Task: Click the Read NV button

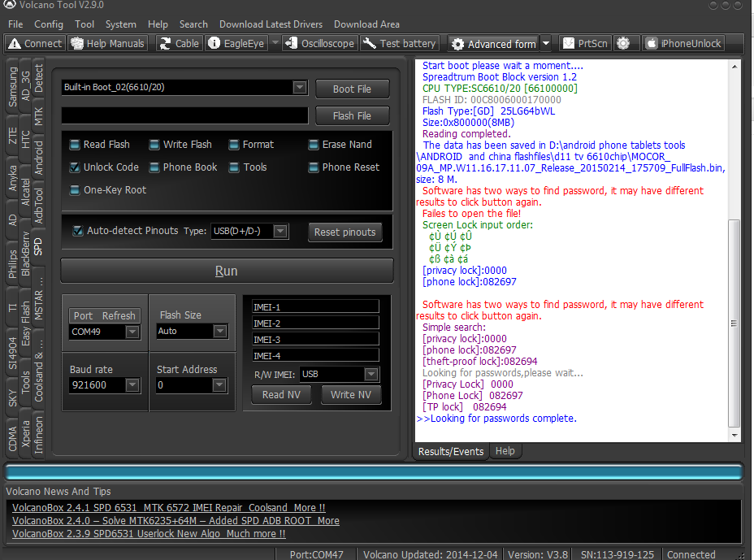Action: click(x=281, y=394)
